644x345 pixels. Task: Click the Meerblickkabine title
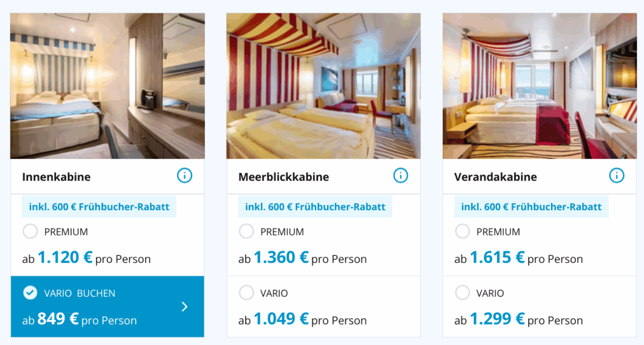[x=283, y=177]
